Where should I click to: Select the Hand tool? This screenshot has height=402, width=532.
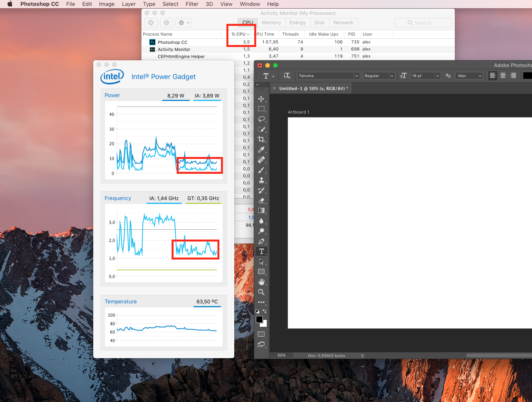[261, 282]
